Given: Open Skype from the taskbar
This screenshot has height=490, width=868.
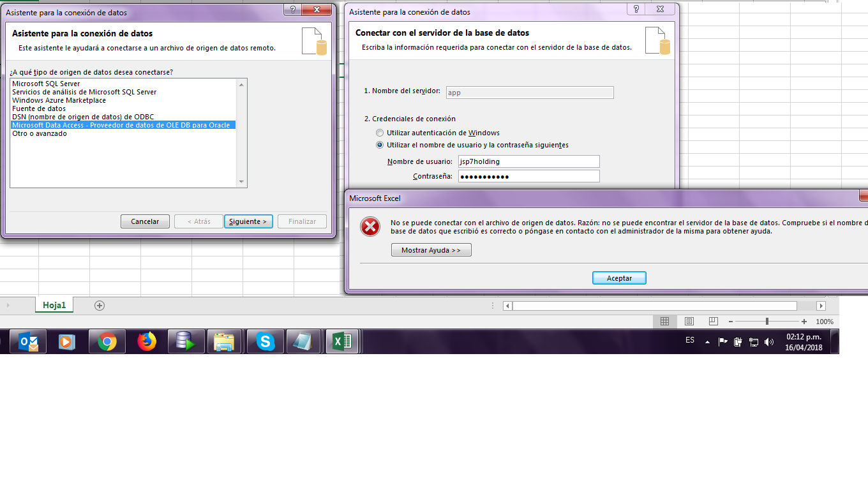Looking at the screenshot, I should coord(265,342).
